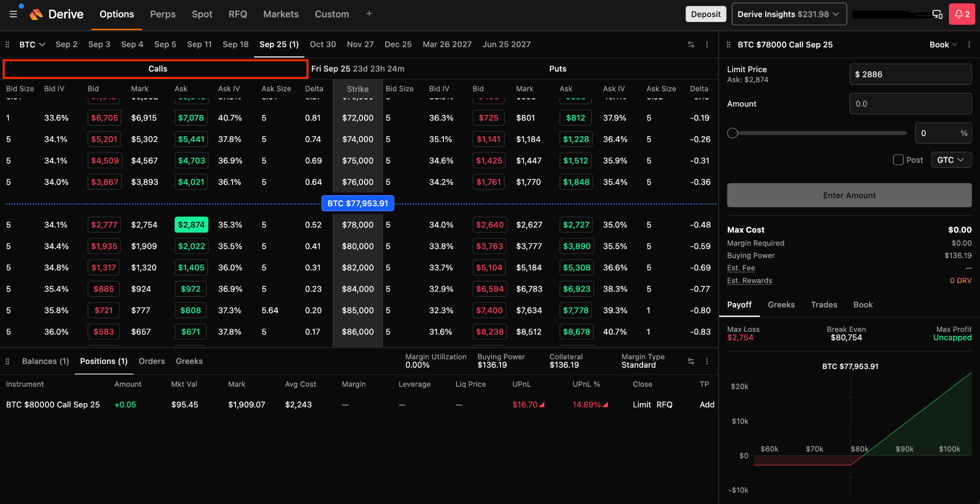Enable the Post checkbox
980x504 pixels.
pos(898,160)
